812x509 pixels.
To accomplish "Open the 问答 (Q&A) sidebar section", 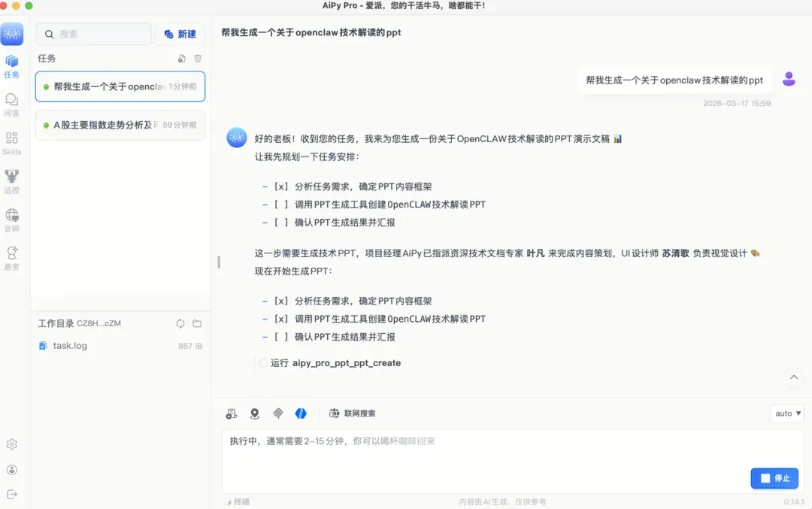I will [x=11, y=104].
